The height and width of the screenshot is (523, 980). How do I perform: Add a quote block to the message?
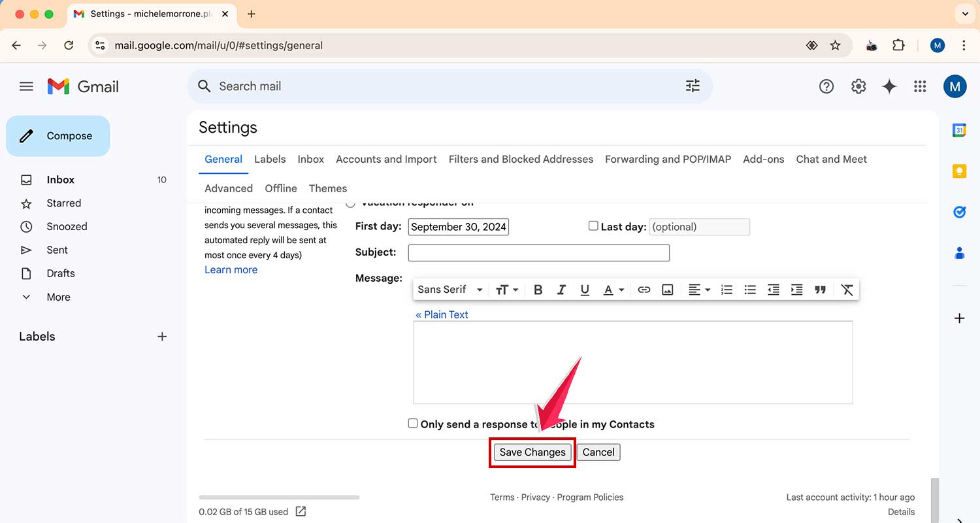(x=820, y=289)
